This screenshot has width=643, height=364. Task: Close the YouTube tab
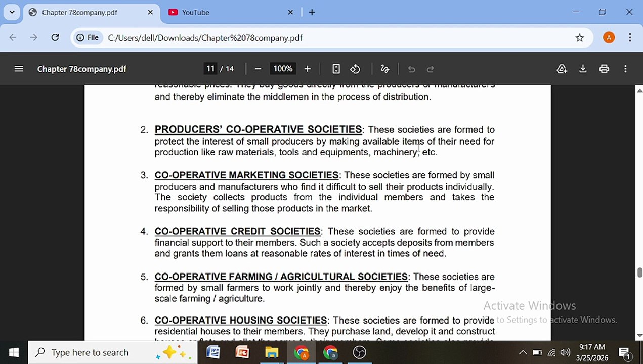click(290, 12)
